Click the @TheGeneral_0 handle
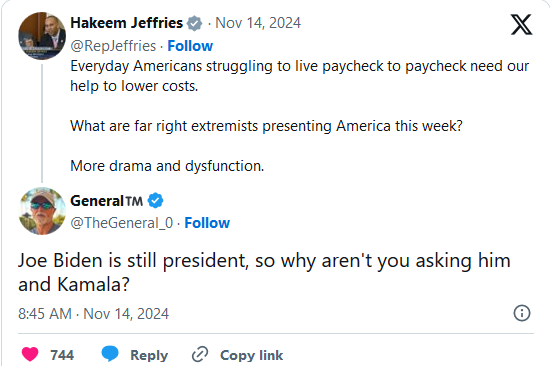The height and width of the screenshot is (366, 550). [x=122, y=223]
